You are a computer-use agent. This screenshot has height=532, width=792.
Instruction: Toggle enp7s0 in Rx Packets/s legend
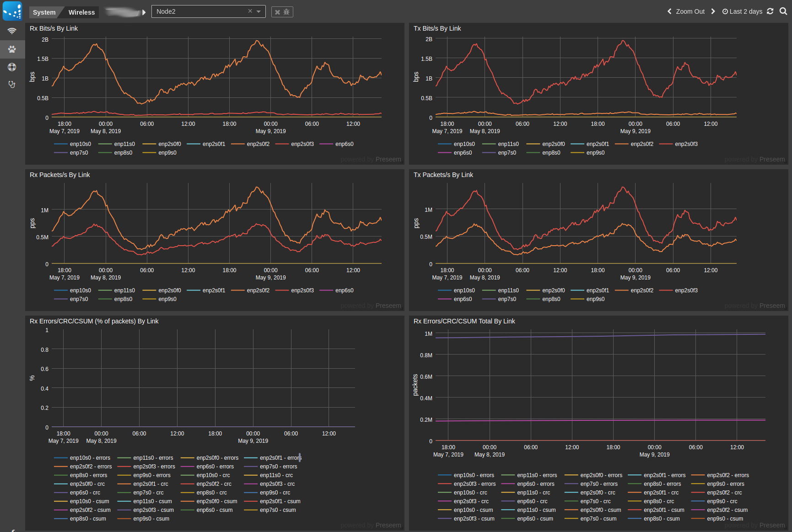coord(71,299)
